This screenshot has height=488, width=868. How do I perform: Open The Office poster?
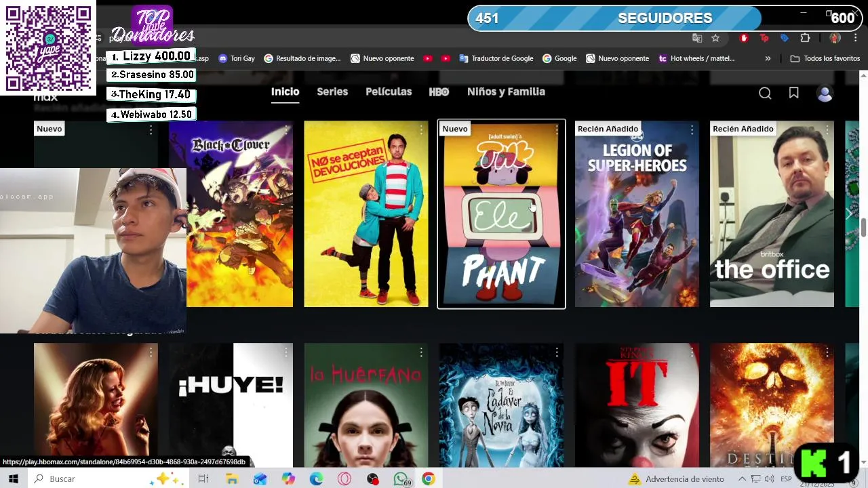click(772, 214)
